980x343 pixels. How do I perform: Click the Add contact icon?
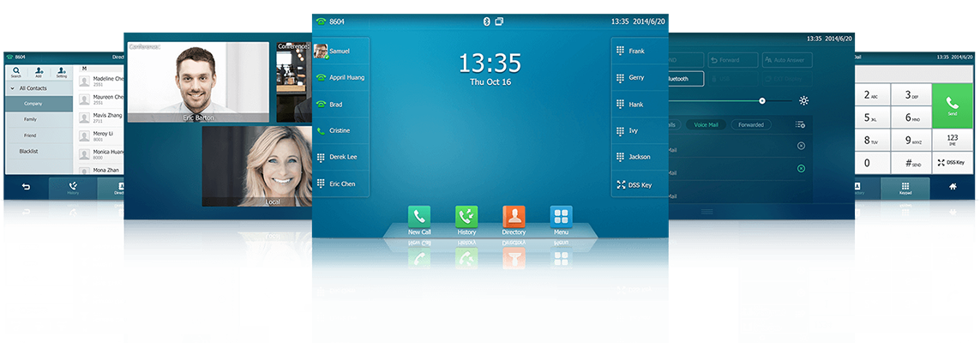coord(39,72)
